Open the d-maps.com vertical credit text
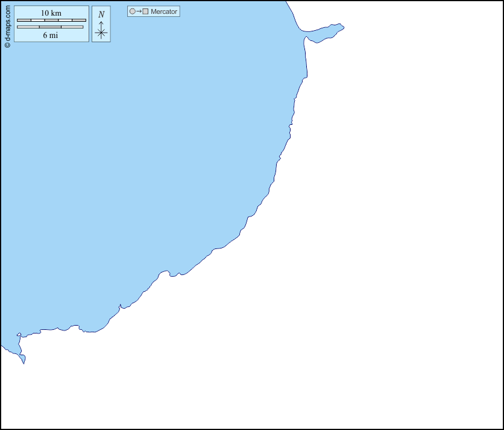Viewport: 504px width, 430px height. [x=7, y=23]
